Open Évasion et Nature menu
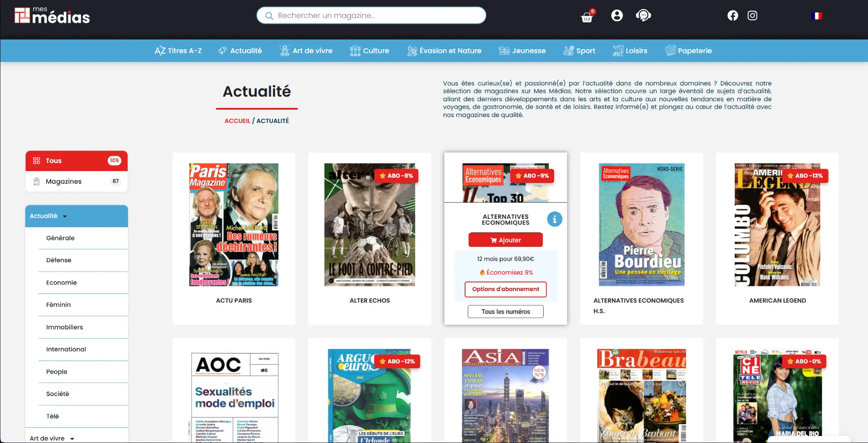Screen dimensions: 868x443 pyautogui.click(x=444, y=51)
